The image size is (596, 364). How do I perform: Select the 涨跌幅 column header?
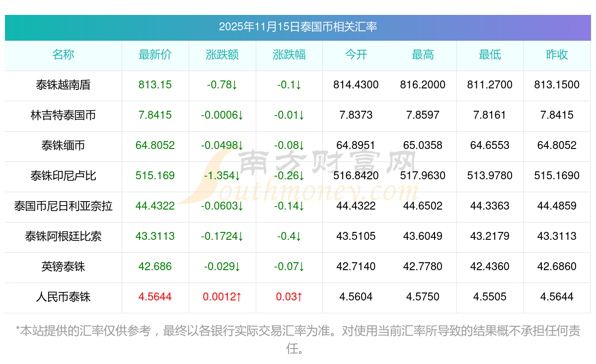289,55
